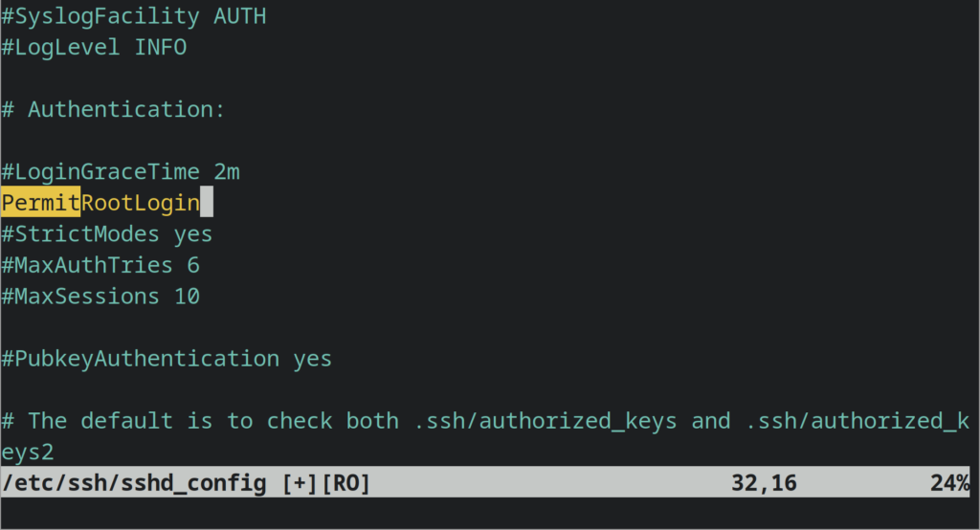The image size is (980, 530).
Task: Click the #LoginGraceTime setting
Action: [x=100, y=172]
